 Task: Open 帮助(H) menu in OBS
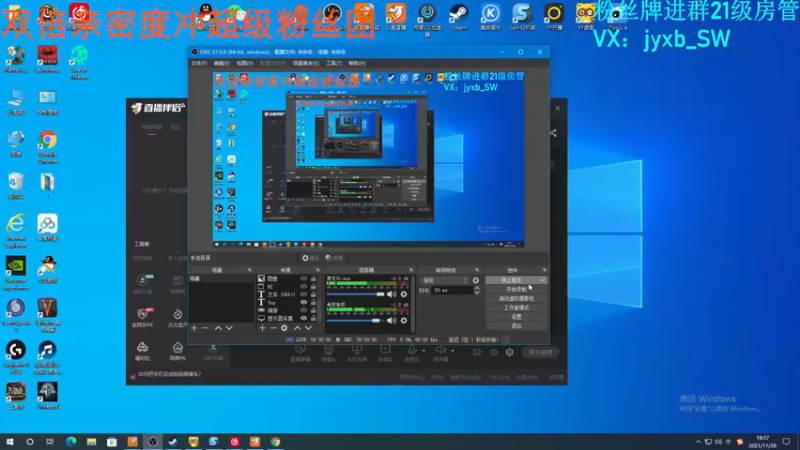(x=357, y=63)
